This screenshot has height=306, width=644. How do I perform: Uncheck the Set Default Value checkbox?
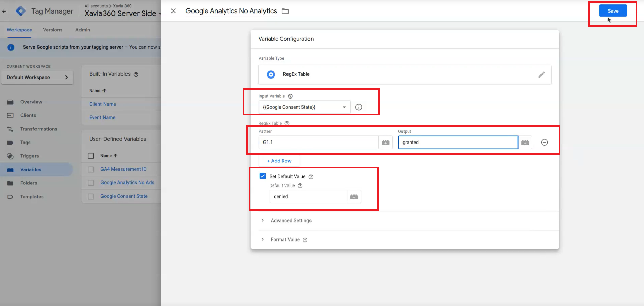(262, 176)
